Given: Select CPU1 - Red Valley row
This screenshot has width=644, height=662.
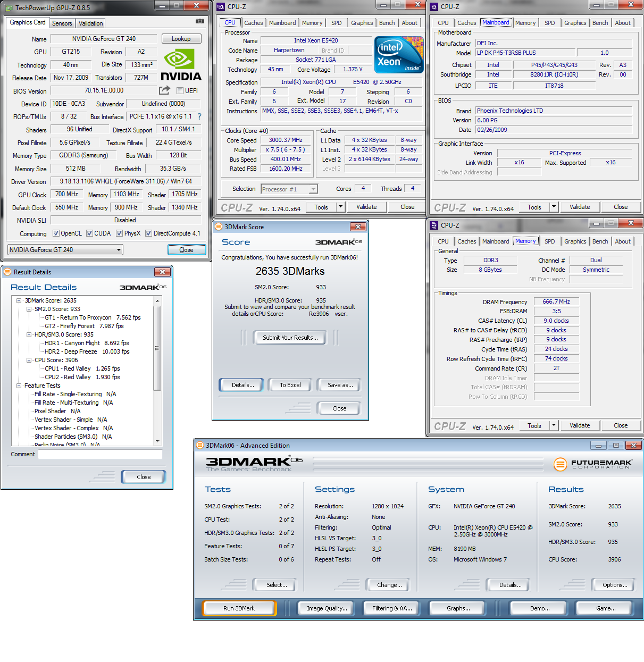Looking at the screenshot, I should tap(82, 369).
